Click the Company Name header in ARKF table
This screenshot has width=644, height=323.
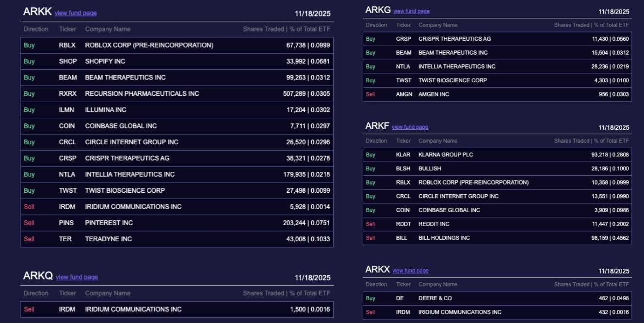click(x=437, y=141)
